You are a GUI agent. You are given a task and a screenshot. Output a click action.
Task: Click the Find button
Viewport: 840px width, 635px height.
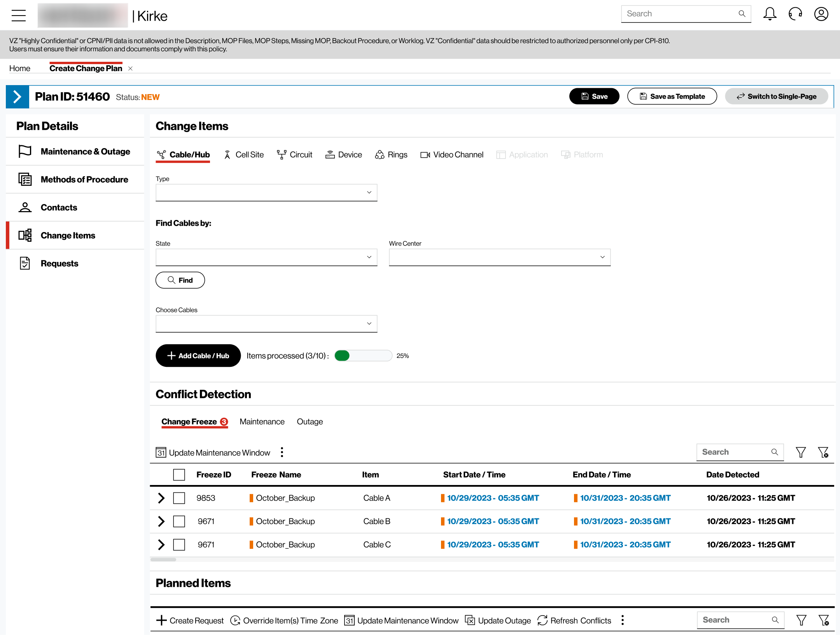[180, 280]
